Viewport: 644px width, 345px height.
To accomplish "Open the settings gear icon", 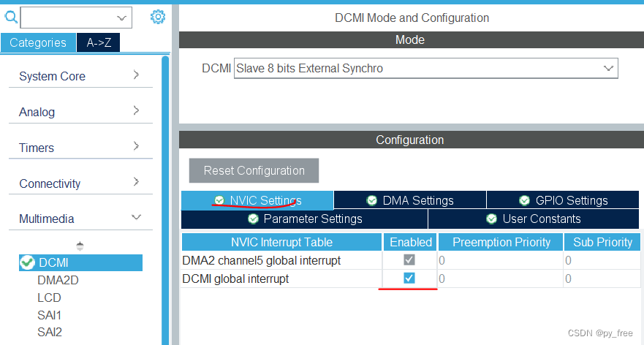I will tap(158, 17).
